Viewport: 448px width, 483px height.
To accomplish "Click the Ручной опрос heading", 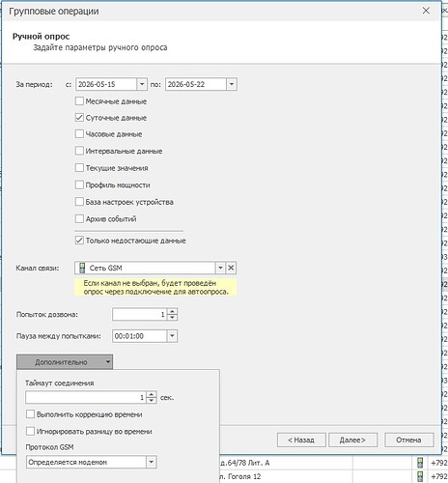I will pyautogui.click(x=41, y=37).
